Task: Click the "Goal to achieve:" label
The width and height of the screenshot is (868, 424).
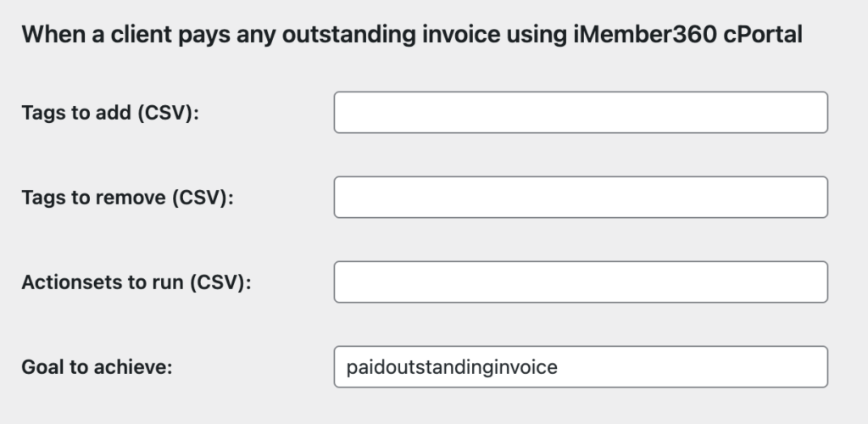Action: tap(97, 367)
